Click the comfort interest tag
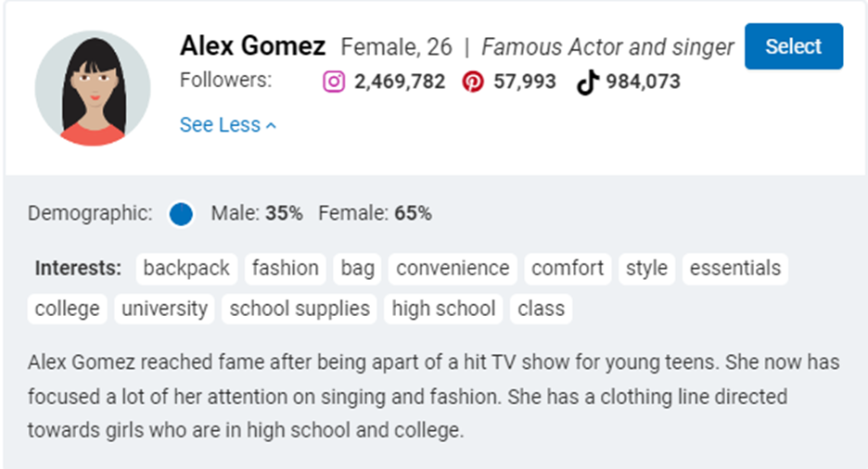 [568, 269]
